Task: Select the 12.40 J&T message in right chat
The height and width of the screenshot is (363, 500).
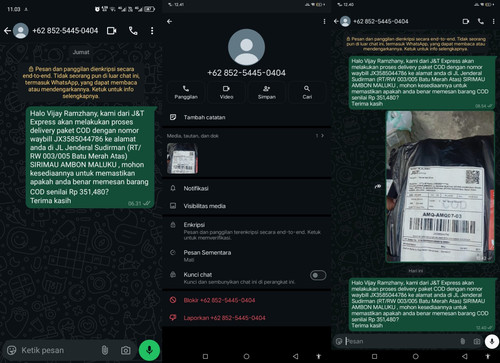Action: pyautogui.click(x=422, y=304)
